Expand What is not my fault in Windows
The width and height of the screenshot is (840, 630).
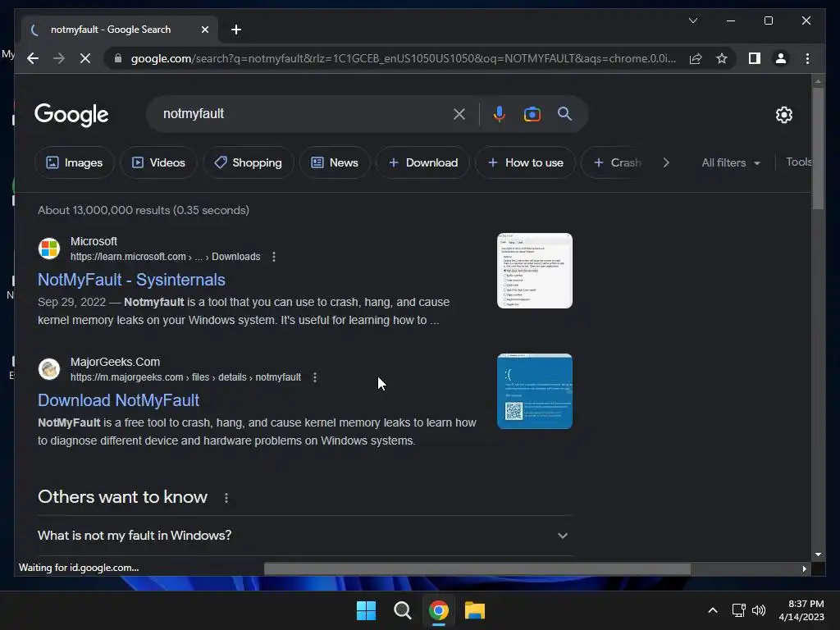coord(304,535)
